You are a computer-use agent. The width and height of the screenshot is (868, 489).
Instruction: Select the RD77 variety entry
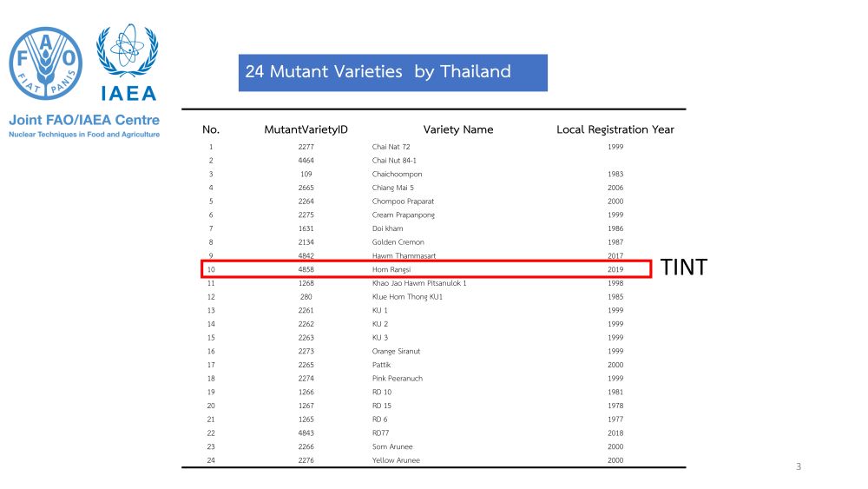point(381,433)
